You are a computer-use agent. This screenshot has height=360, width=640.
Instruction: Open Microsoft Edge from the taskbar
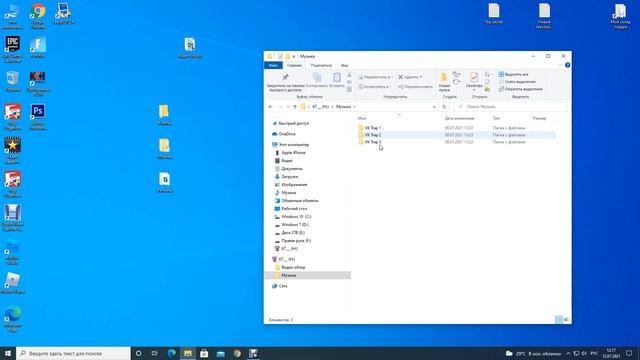[171, 353]
